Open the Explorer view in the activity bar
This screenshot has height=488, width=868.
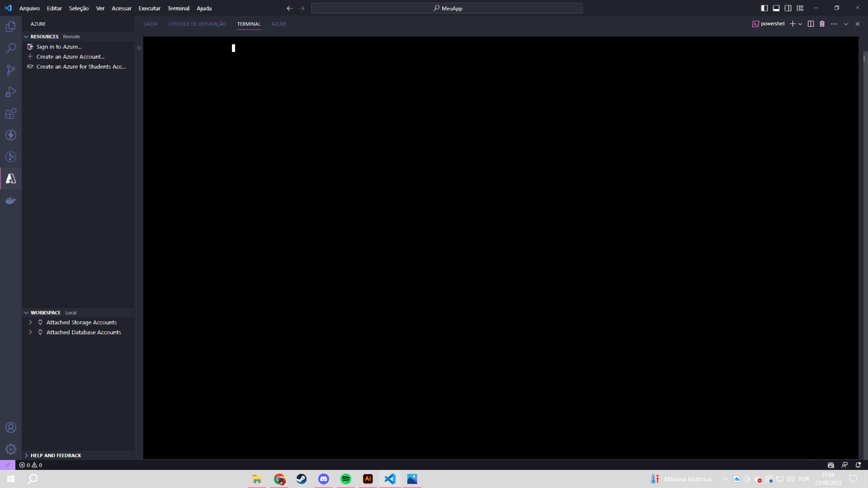click(x=10, y=26)
